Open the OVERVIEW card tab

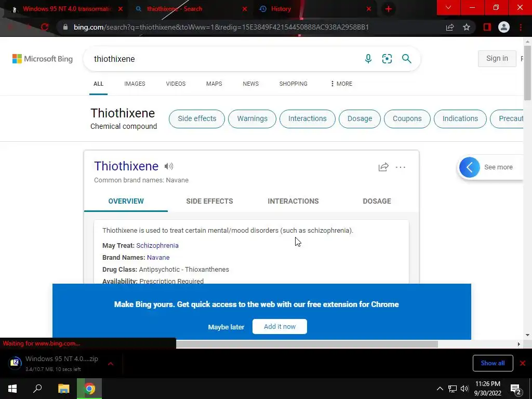(126, 201)
